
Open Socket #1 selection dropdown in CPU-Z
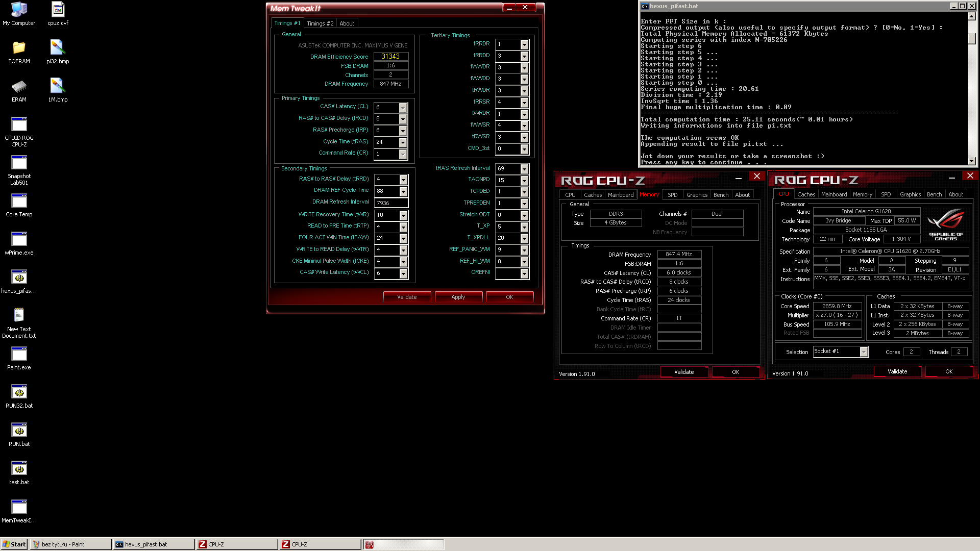tap(864, 352)
